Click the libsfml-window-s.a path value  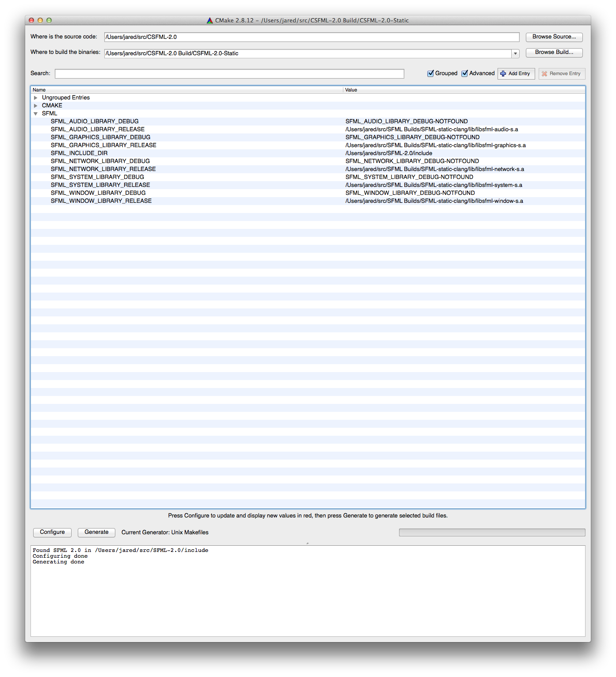[434, 201]
